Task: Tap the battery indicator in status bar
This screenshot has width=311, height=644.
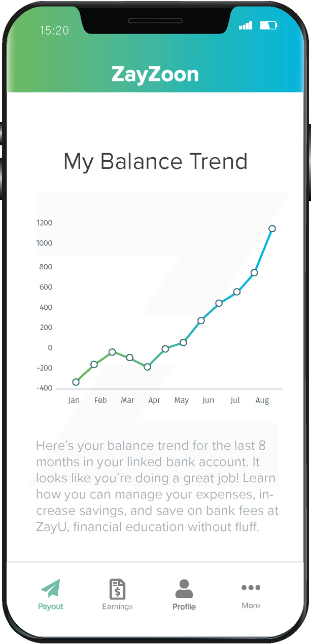Action: click(x=269, y=25)
